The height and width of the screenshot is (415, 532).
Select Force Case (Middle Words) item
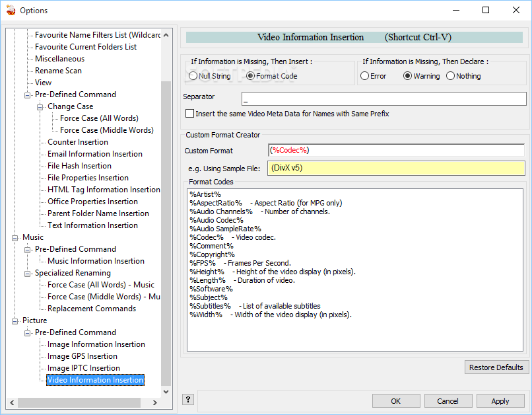(x=107, y=130)
